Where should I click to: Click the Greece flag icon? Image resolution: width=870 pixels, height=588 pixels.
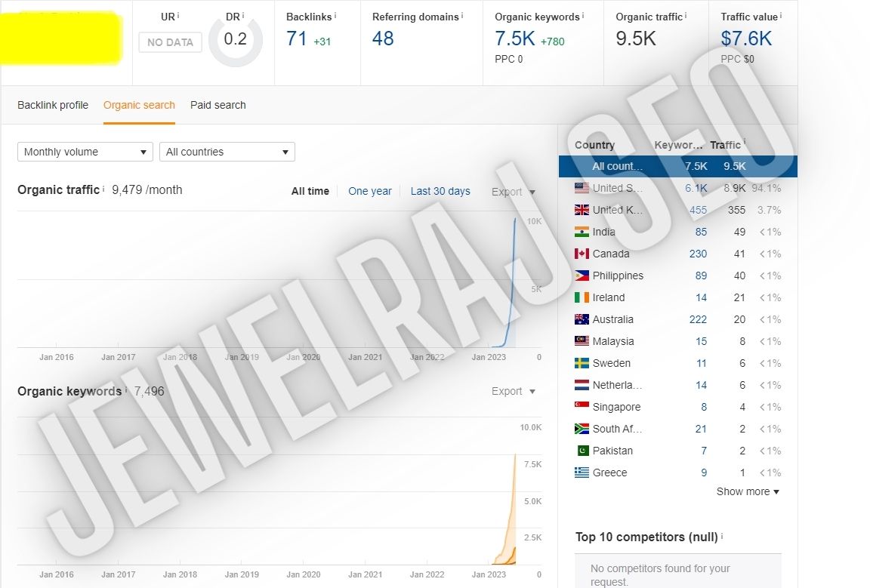582,473
